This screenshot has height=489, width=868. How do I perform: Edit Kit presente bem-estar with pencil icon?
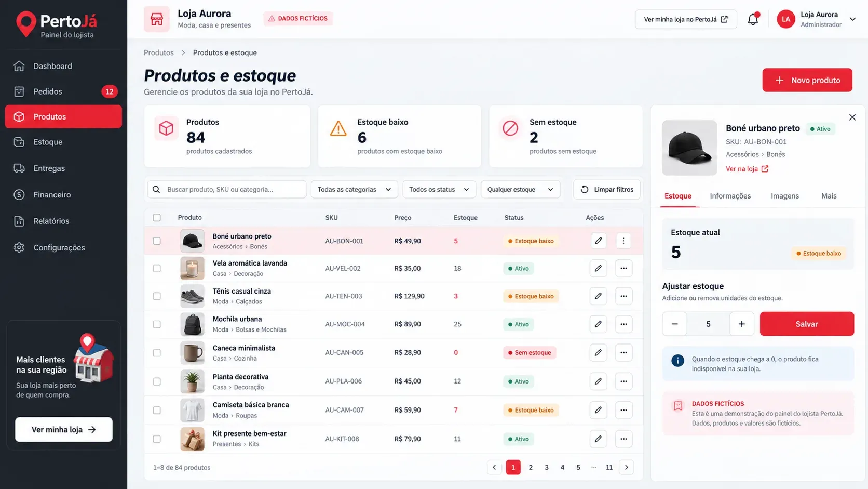(599, 439)
